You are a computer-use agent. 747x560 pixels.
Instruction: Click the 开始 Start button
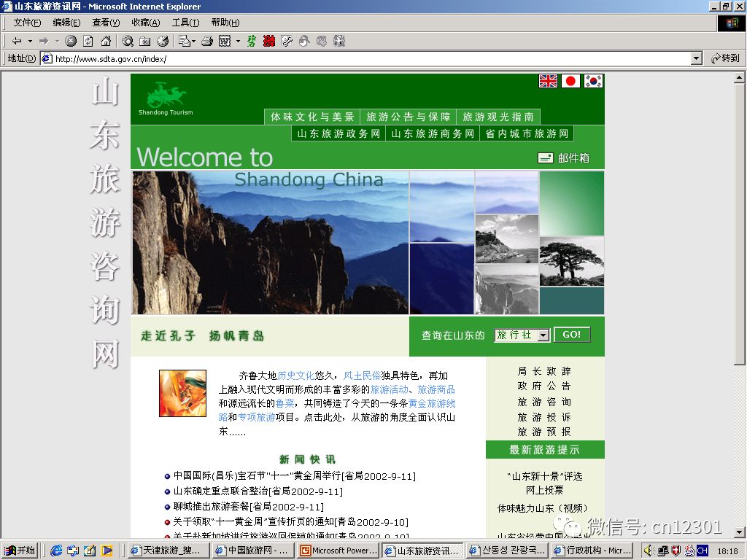click(20, 551)
